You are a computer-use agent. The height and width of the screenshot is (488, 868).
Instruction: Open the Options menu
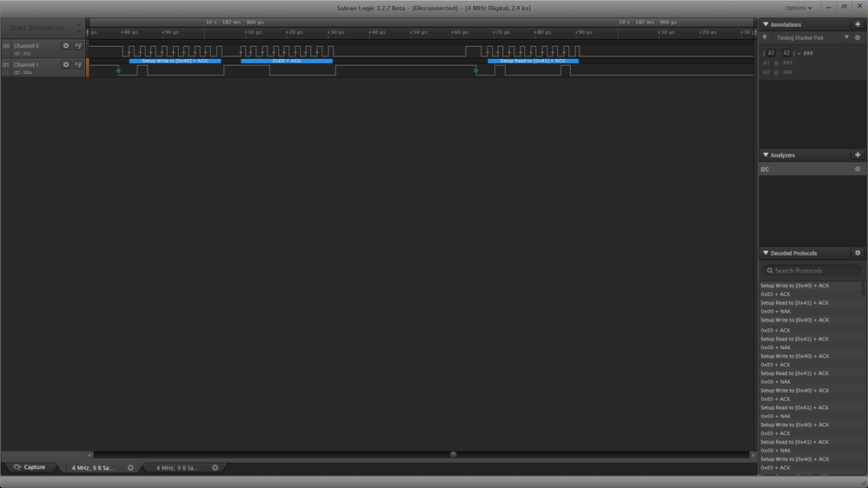798,8
